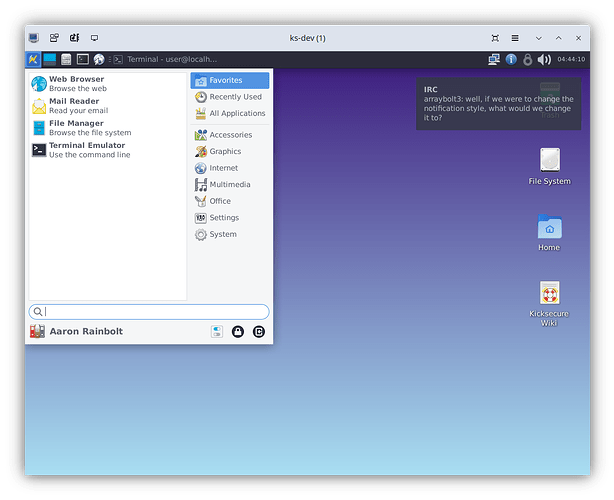Click the log out icon in menu
614x500 pixels.
[x=259, y=331]
